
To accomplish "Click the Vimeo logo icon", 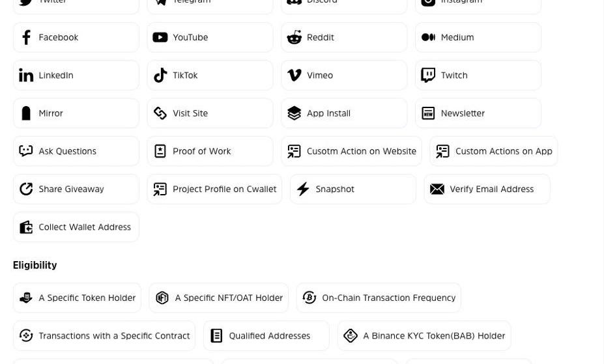I will [x=295, y=76].
